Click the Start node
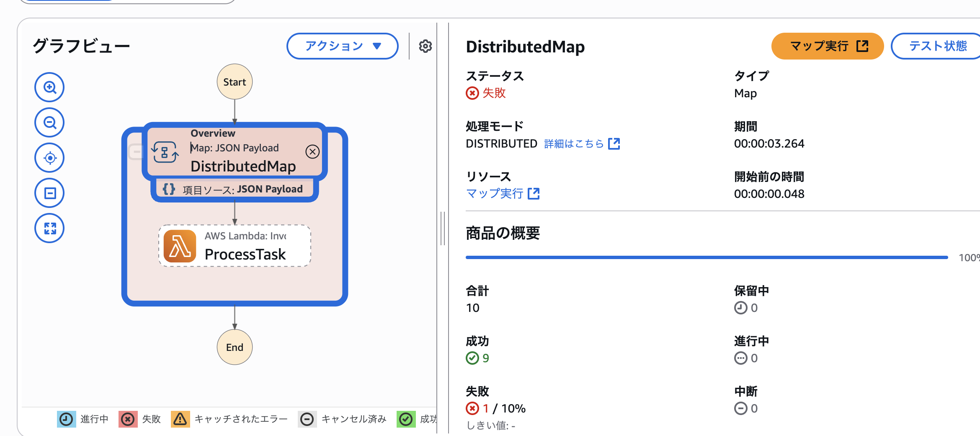 click(x=235, y=82)
